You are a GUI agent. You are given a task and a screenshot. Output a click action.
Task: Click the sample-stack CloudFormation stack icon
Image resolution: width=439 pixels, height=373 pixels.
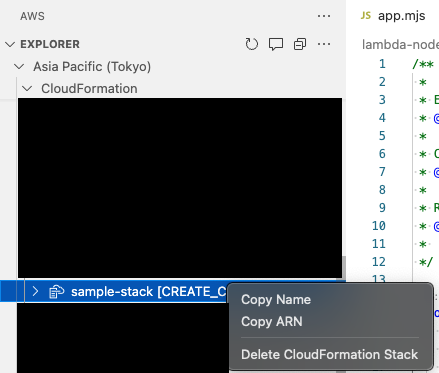[56, 292]
